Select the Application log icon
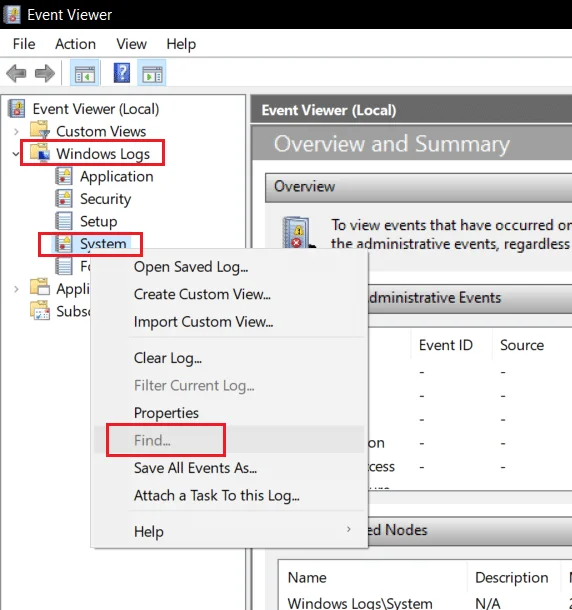Screen dimensions: 572x610 pyautogui.click(x=63, y=176)
